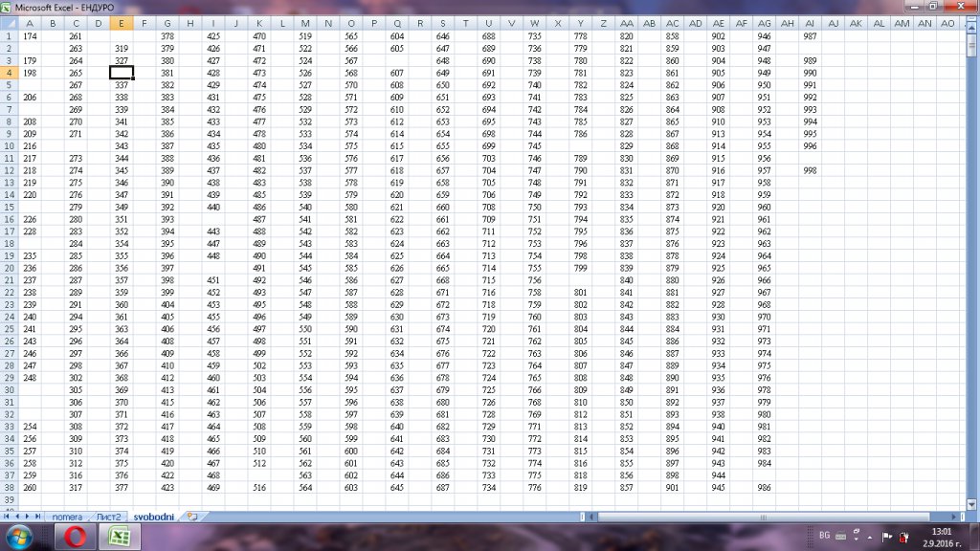Click the horizontal scrollbar thumb
The width and height of the screenshot is (980, 551).
tap(763, 517)
